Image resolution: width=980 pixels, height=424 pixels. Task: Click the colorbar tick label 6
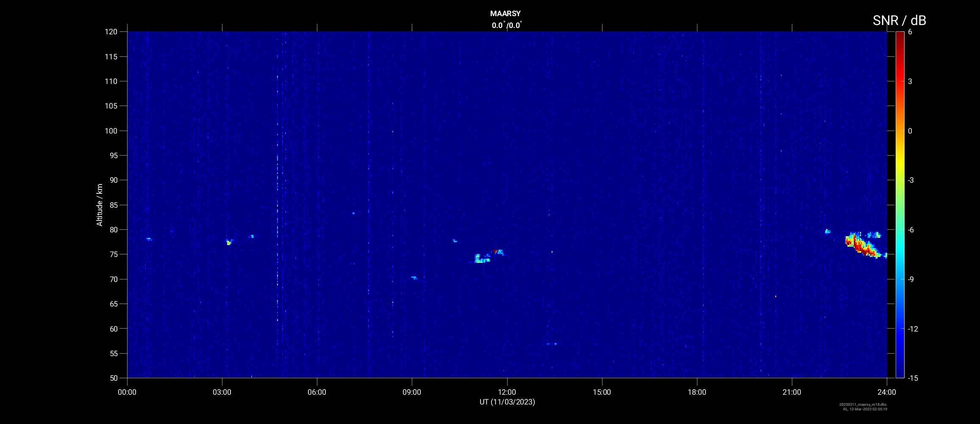(910, 32)
